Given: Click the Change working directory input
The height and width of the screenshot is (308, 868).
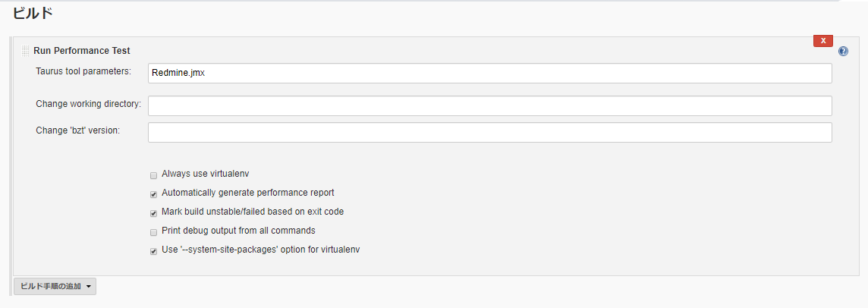Looking at the screenshot, I should click(x=489, y=105).
